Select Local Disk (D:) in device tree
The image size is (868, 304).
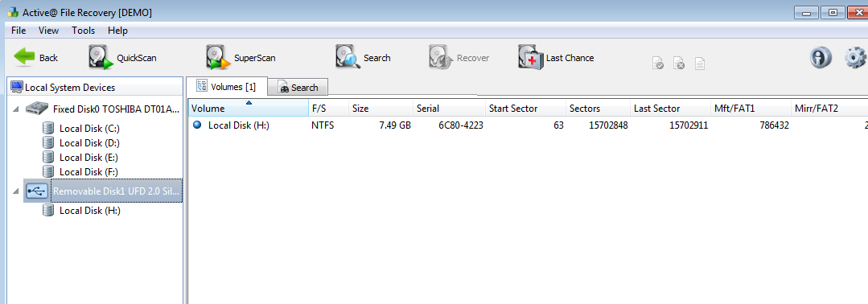coord(88,143)
